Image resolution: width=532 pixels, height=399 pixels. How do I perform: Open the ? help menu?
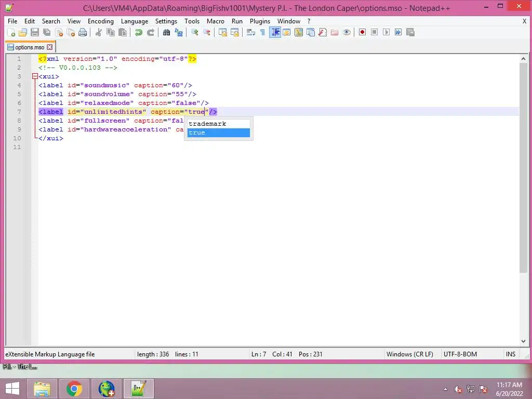click(x=309, y=21)
